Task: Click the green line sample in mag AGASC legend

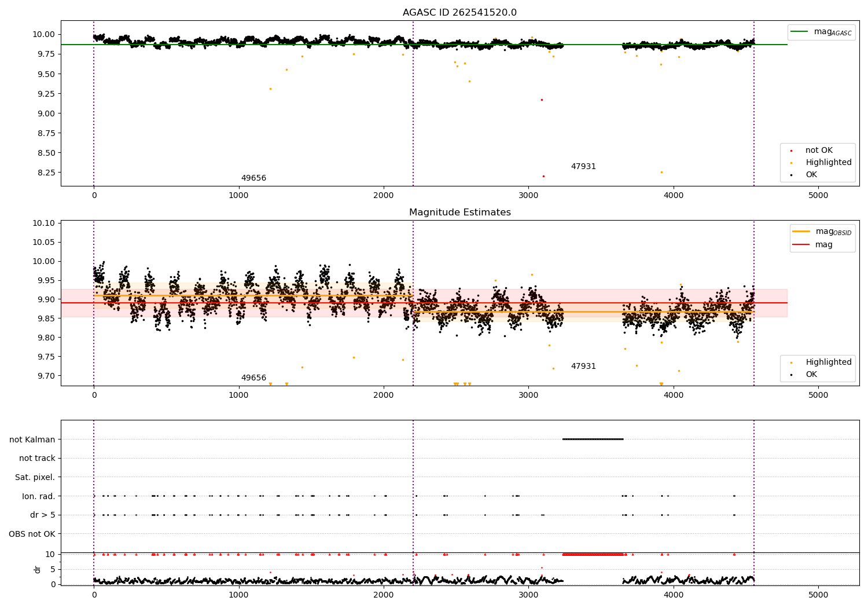Action: coord(800,32)
